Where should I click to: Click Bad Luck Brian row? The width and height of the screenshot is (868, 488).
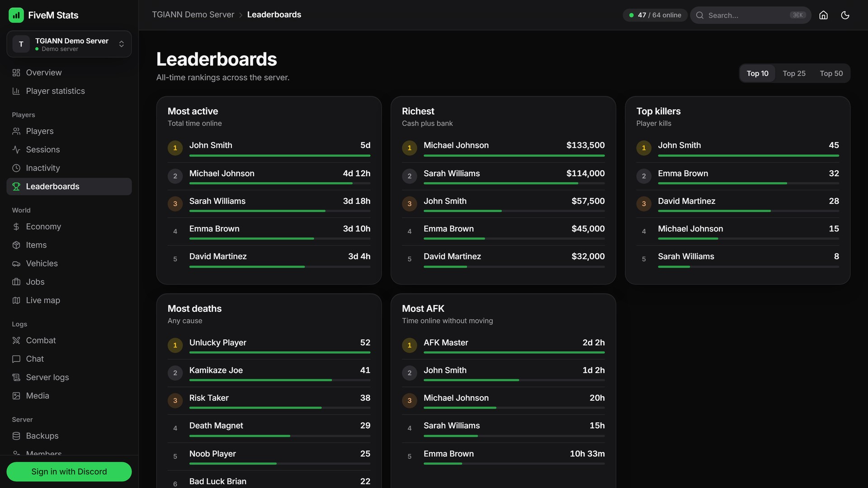click(x=269, y=480)
